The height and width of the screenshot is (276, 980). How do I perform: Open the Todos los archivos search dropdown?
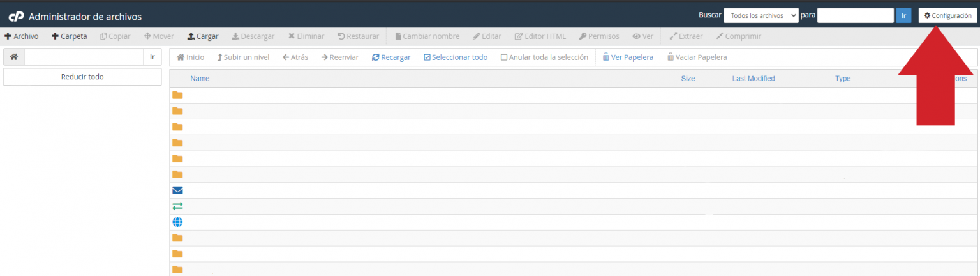761,15
